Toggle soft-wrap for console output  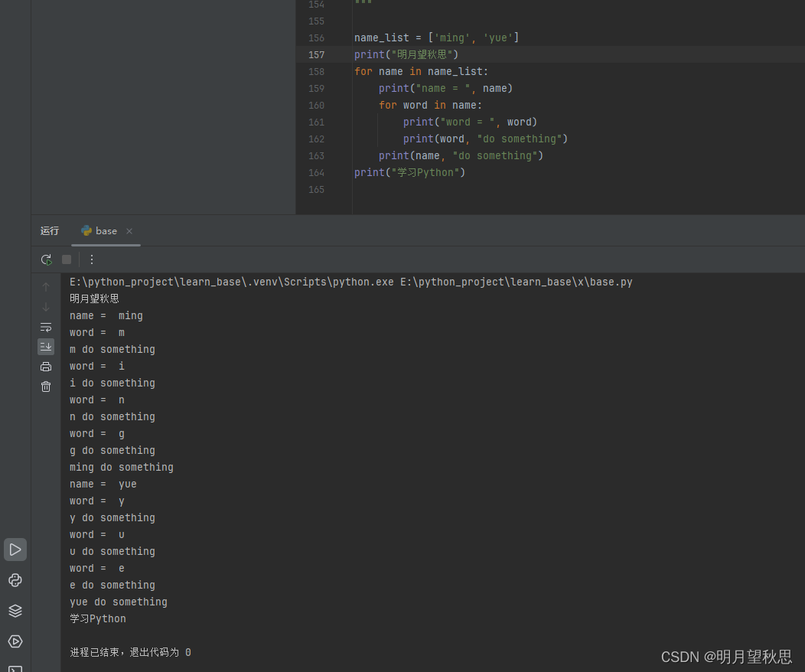pyautogui.click(x=46, y=327)
